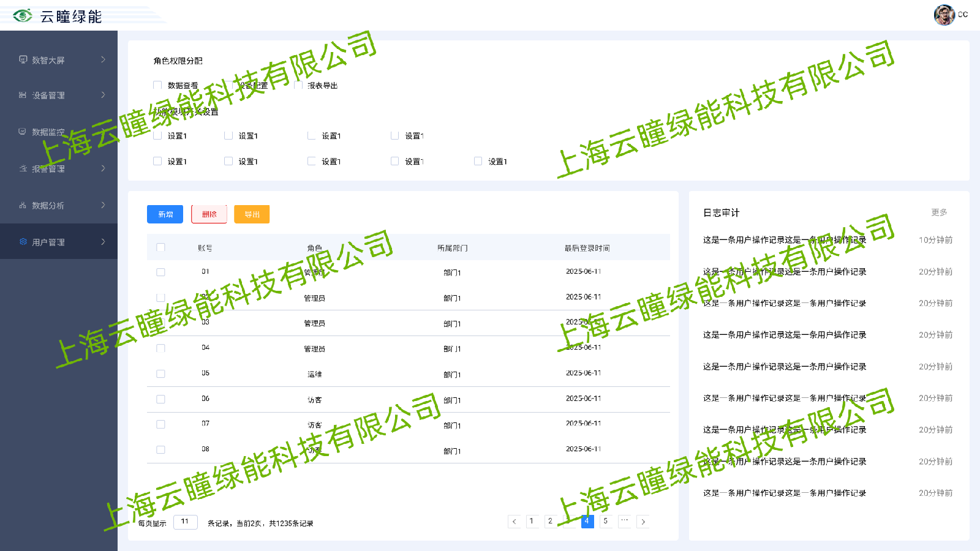Expand the 设备管理 chevron arrow

(x=103, y=95)
